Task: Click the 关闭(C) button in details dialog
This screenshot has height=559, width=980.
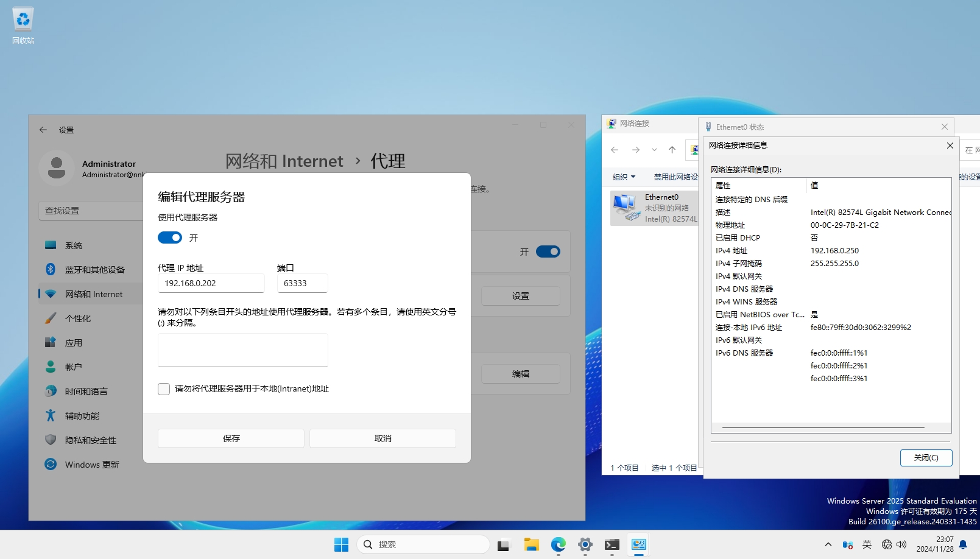Action: click(x=926, y=458)
